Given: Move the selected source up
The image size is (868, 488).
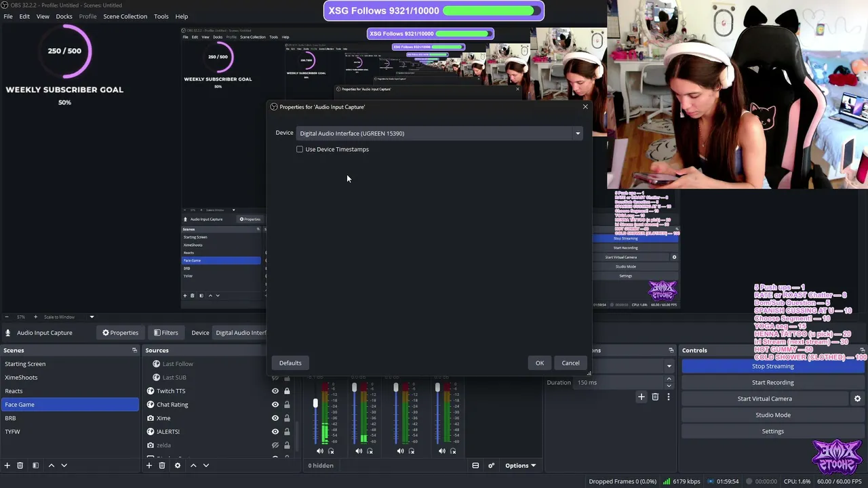Looking at the screenshot, I should [x=193, y=466].
